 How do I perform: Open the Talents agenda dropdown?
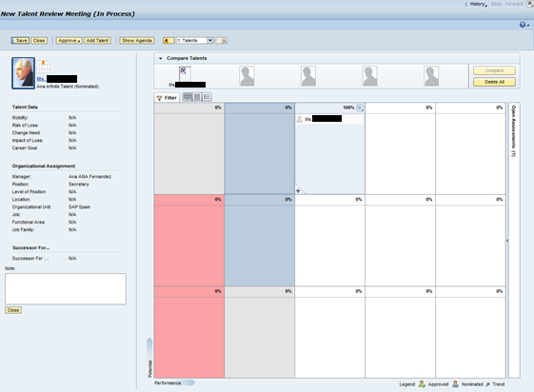pyautogui.click(x=210, y=41)
